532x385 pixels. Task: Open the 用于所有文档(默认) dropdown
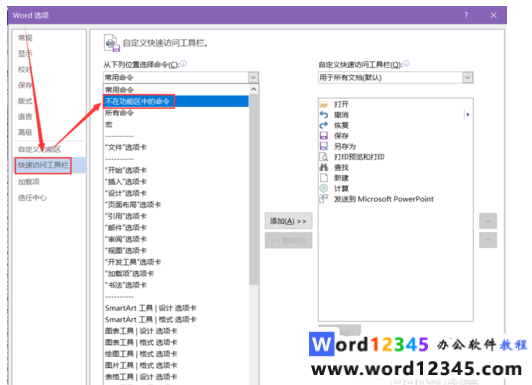467,77
